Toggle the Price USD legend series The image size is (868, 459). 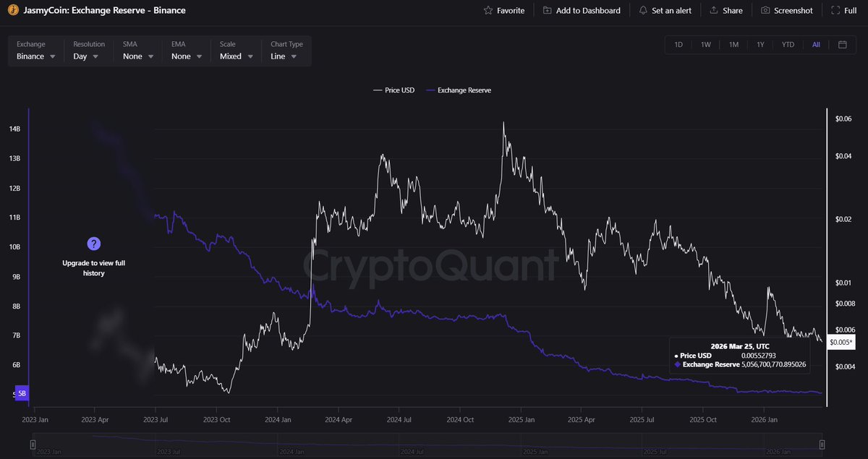393,90
